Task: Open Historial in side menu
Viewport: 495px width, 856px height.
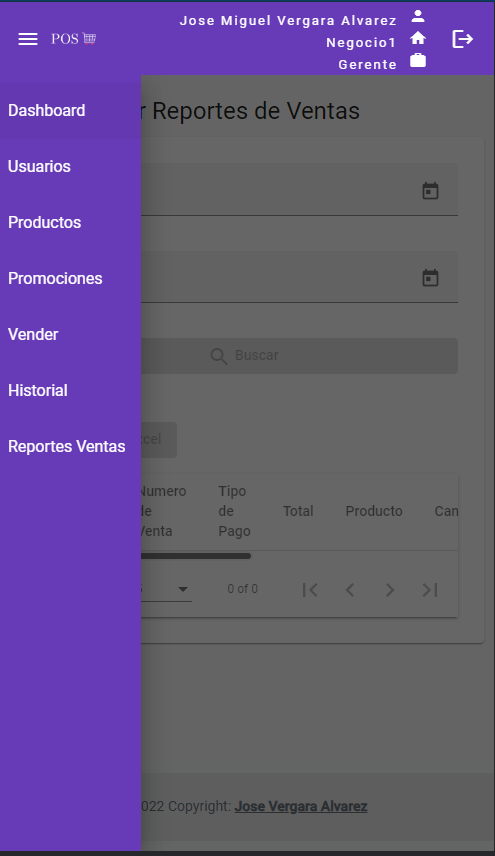Action: 70,390
